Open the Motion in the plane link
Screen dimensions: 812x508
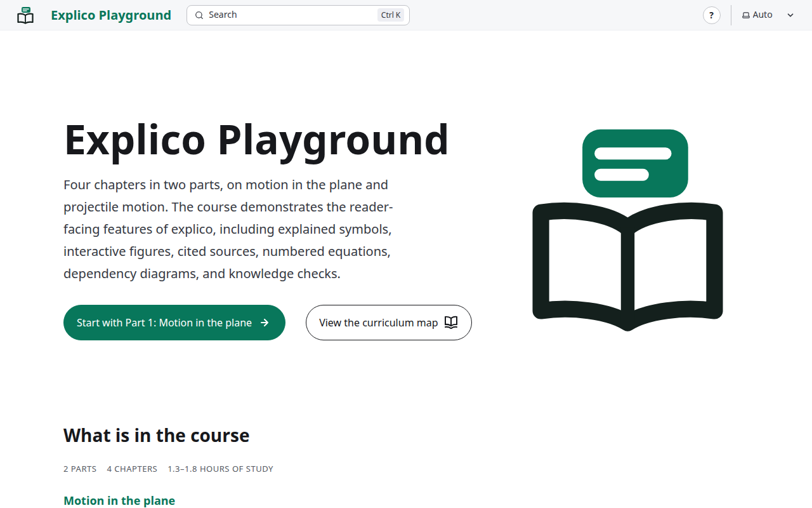119,500
